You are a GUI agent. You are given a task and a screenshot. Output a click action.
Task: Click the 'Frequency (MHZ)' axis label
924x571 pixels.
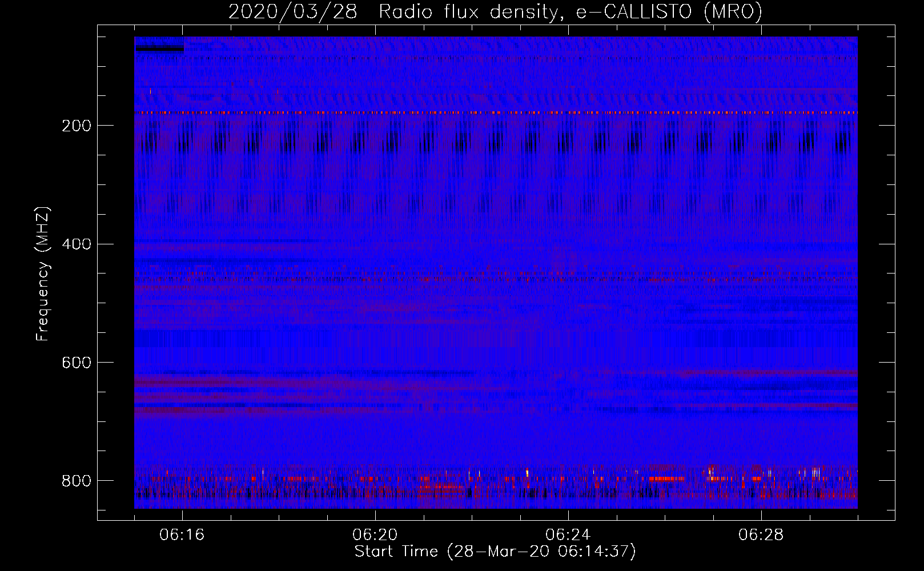coord(42,274)
